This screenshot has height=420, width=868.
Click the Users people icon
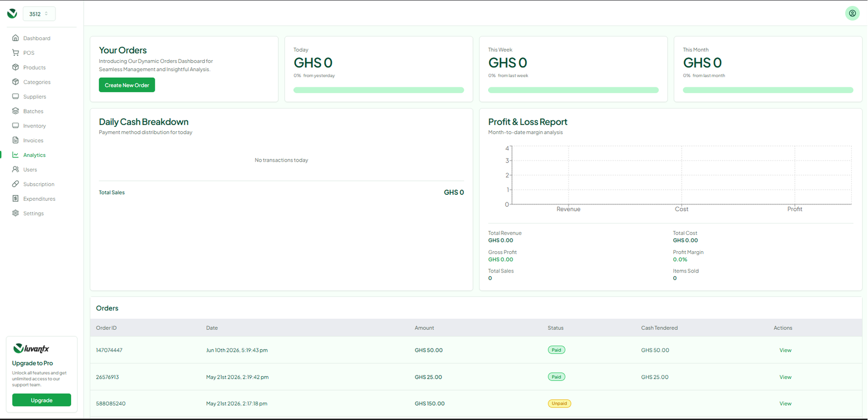coord(16,169)
